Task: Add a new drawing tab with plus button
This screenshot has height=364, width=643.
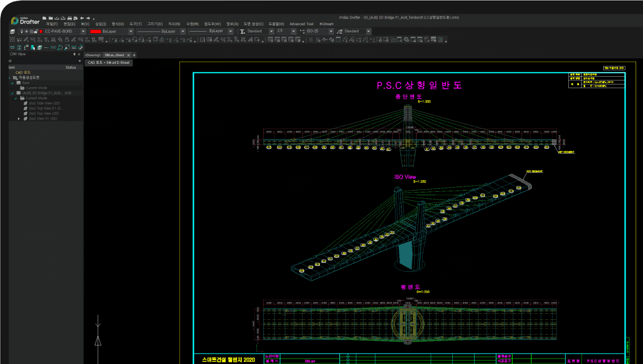Action: [134, 55]
